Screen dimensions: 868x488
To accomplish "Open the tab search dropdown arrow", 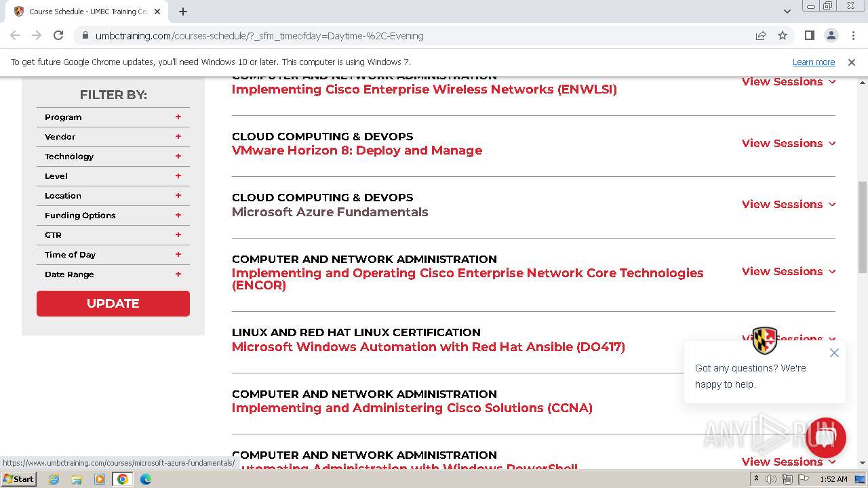I will point(787,12).
